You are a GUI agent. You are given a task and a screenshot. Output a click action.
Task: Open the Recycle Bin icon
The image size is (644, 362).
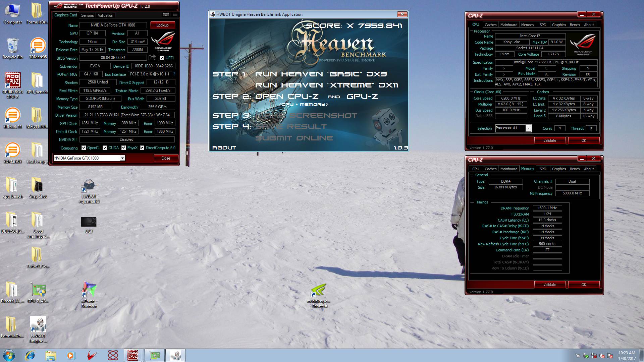pos(13,49)
